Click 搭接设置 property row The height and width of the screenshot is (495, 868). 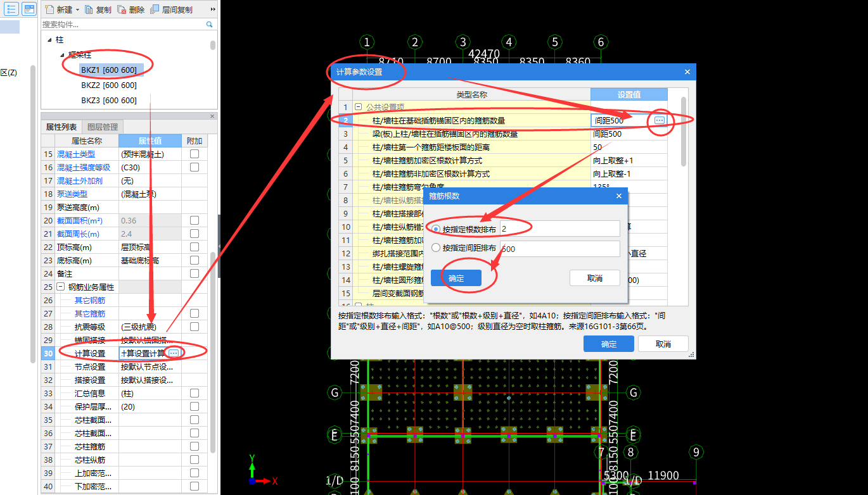(x=124, y=380)
